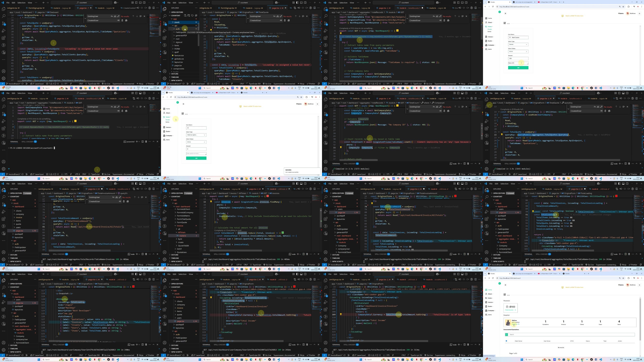Toggle Replace chevron, Dasboard breadcrumb window find widget
The height and width of the screenshot is (362, 644).
click(x=85, y=18)
